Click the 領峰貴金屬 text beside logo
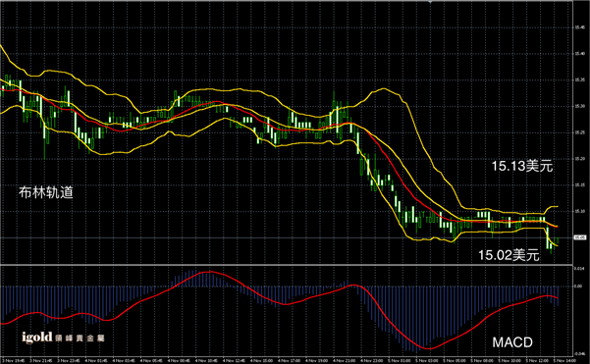 click(x=80, y=338)
